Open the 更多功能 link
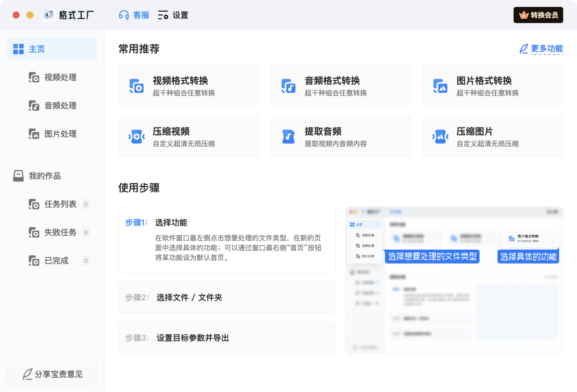 click(x=541, y=49)
